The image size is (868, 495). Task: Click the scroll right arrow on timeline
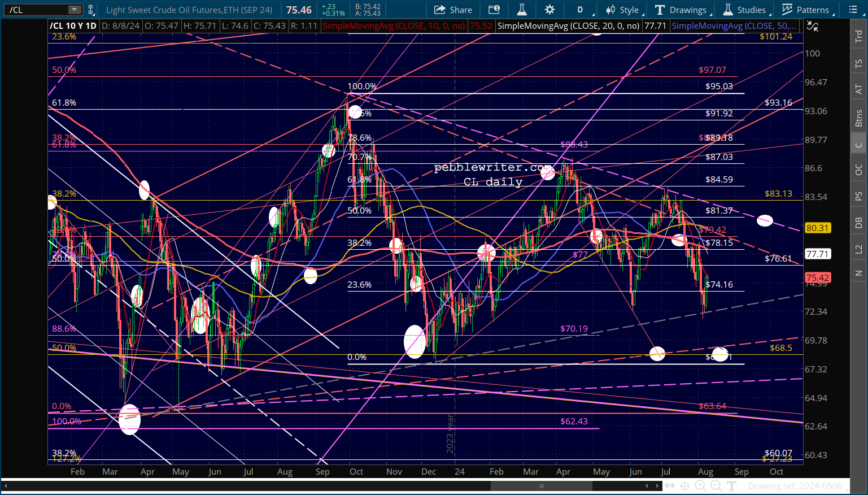(x=658, y=486)
